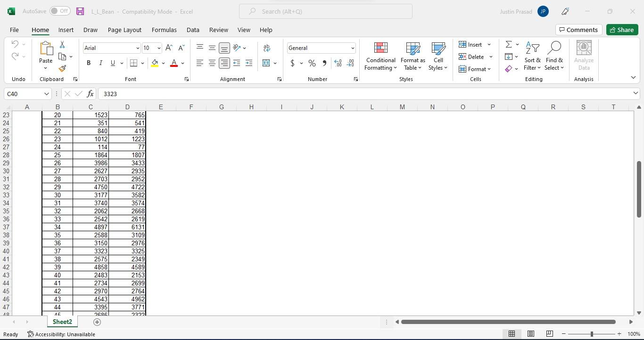Click the Zoom Out control in status bar
This screenshot has width=644, height=340.
pyautogui.click(x=563, y=334)
